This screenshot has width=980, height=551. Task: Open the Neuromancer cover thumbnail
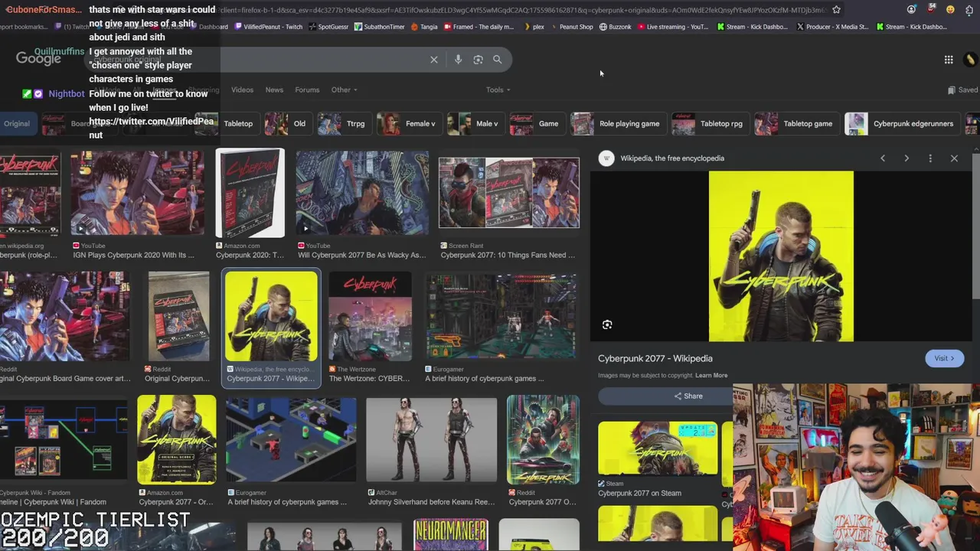pyautogui.click(x=450, y=535)
